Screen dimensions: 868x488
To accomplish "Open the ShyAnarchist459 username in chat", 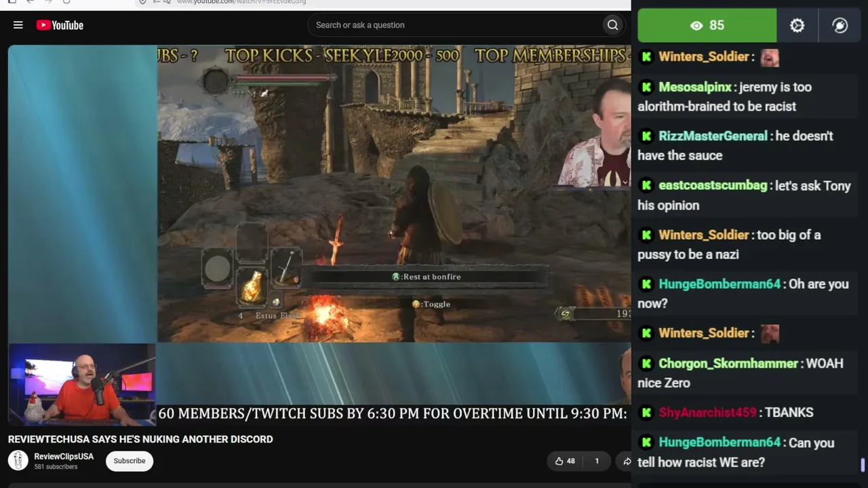I will (x=707, y=412).
